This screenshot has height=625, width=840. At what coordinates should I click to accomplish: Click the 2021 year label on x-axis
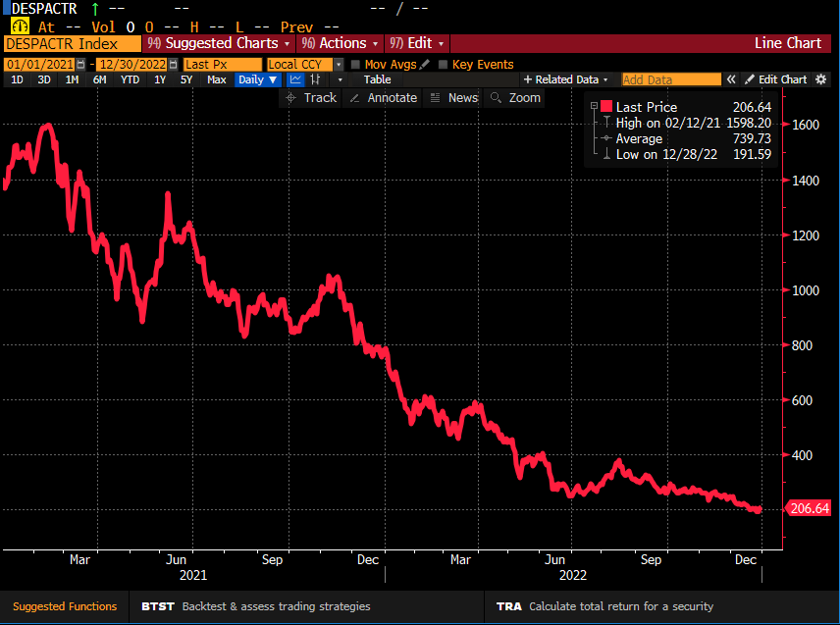point(193,575)
